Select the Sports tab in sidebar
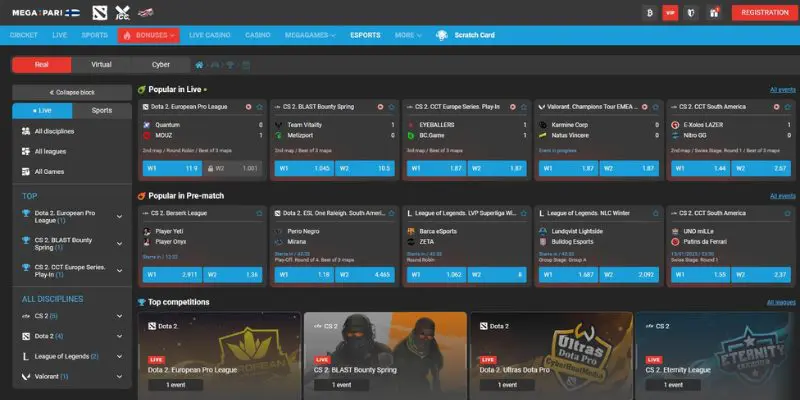 pyautogui.click(x=102, y=111)
